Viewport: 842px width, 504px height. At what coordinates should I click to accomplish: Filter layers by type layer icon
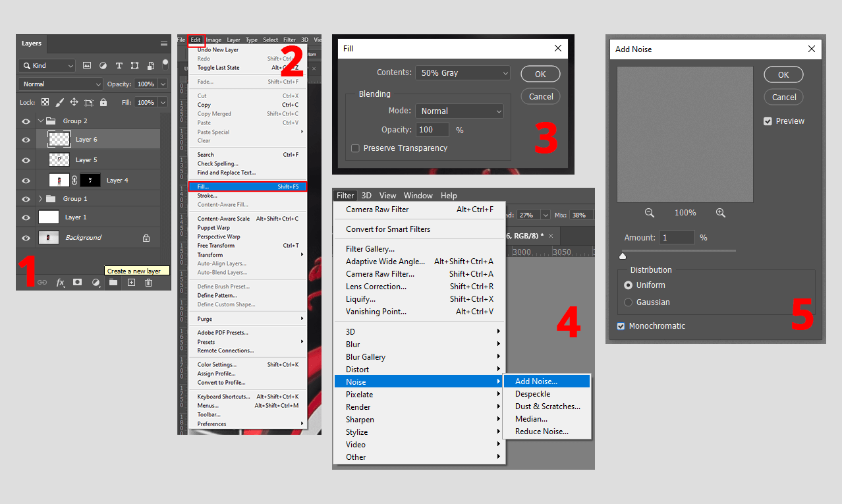point(119,66)
